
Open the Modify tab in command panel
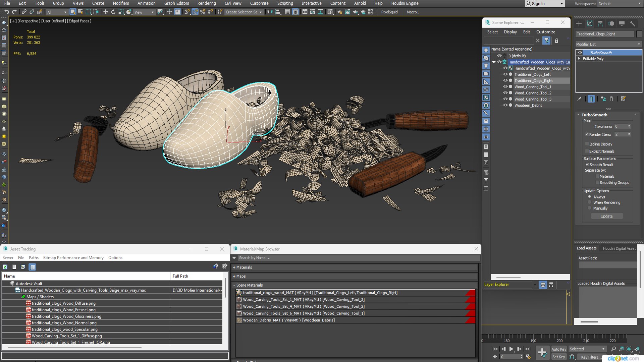point(590,23)
